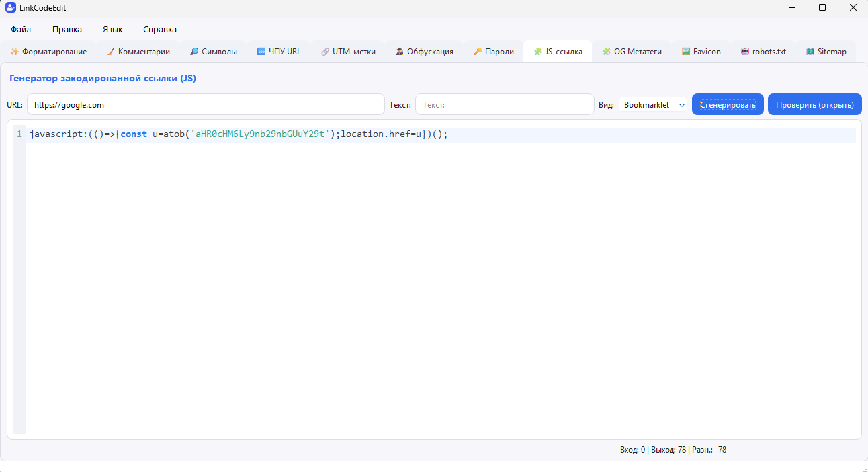The image size is (868, 472).
Task: Maximize the LinkCodeEdit window
Action: pyautogui.click(x=822, y=8)
